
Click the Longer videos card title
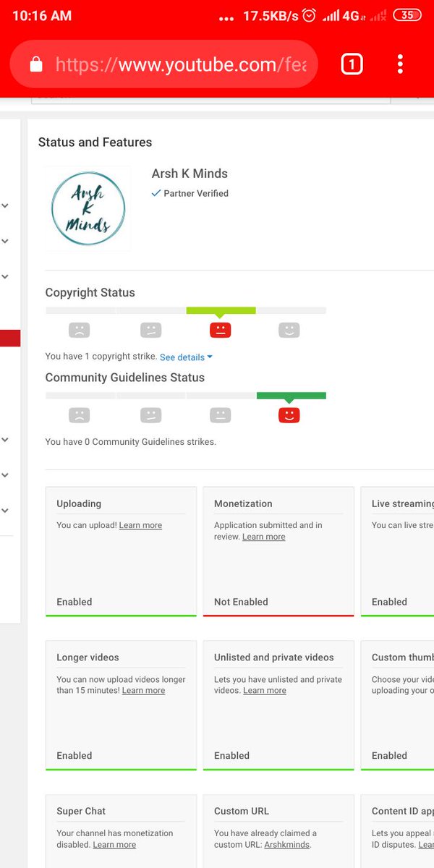coord(88,658)
